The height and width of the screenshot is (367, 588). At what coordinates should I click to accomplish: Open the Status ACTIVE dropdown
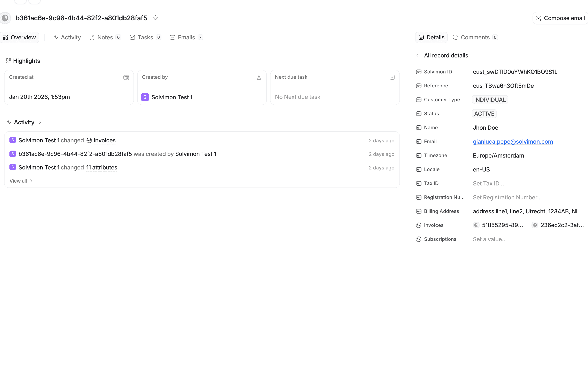[484, 114]
